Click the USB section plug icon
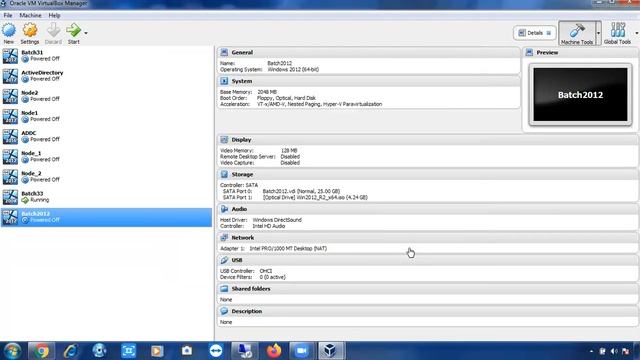640x360 pixels. [x=224, y=260]
